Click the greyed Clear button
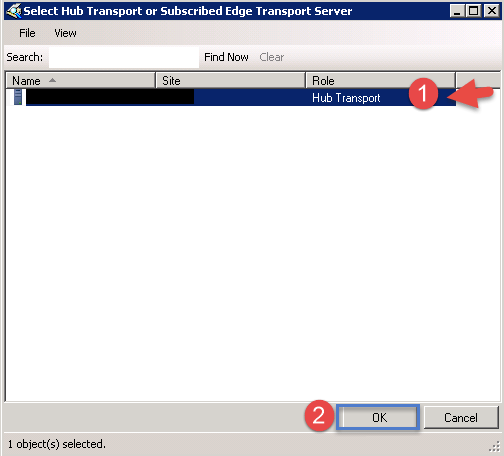Image resolution: width=504 pixels, height=456 pixels. click(272, 57)
